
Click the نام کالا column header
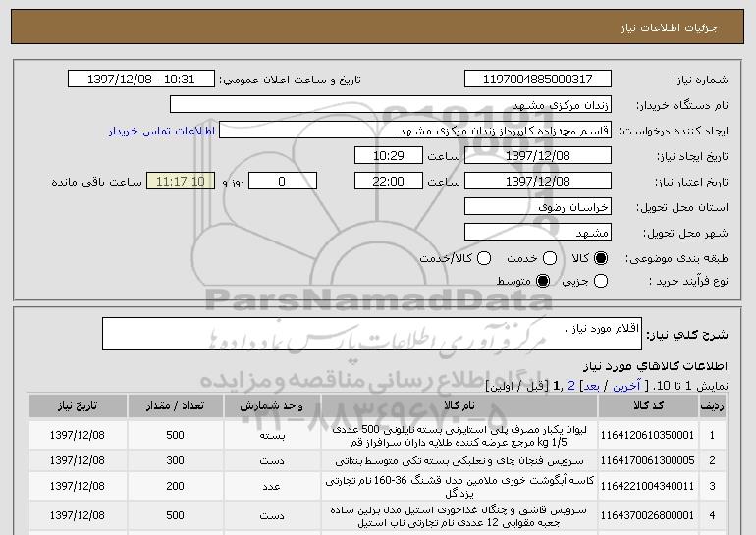pos(459,405)
